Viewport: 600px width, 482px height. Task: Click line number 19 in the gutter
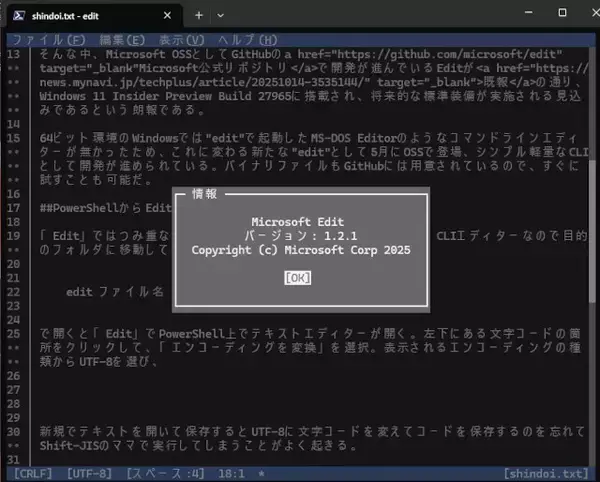pyautogui.click(x=13, y=236)
